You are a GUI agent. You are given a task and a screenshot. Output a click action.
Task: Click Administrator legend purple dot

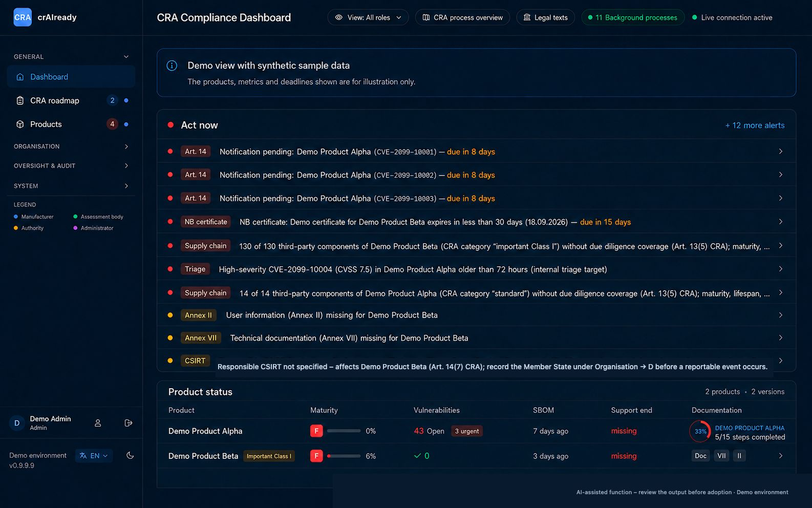(x=75, y=228)
